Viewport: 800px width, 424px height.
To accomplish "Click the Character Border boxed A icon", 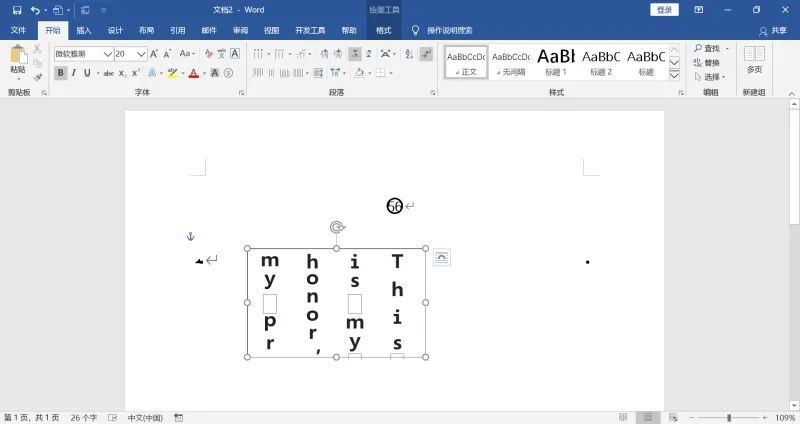I will coord(235,54).
